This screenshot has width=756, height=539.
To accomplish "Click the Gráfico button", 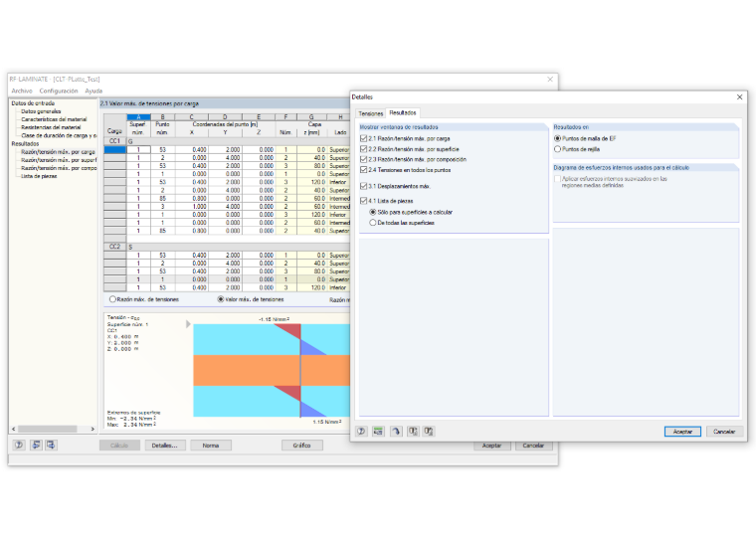I will pyautogui.click(x=301, y=446).
